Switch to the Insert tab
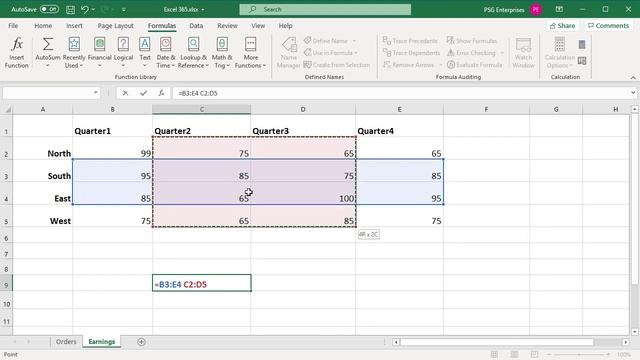 click(x=74, y=25)
